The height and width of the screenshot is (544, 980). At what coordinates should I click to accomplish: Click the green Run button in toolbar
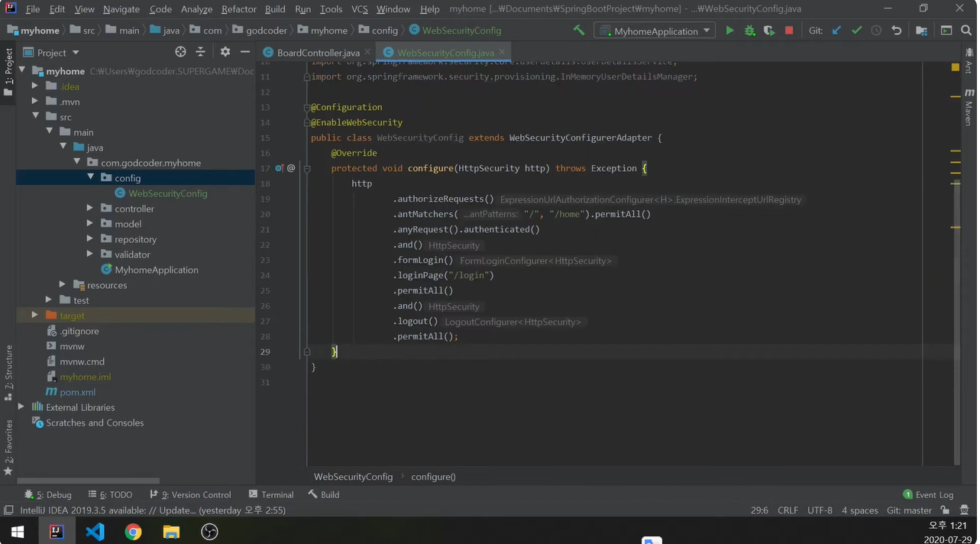coord(729,31)
